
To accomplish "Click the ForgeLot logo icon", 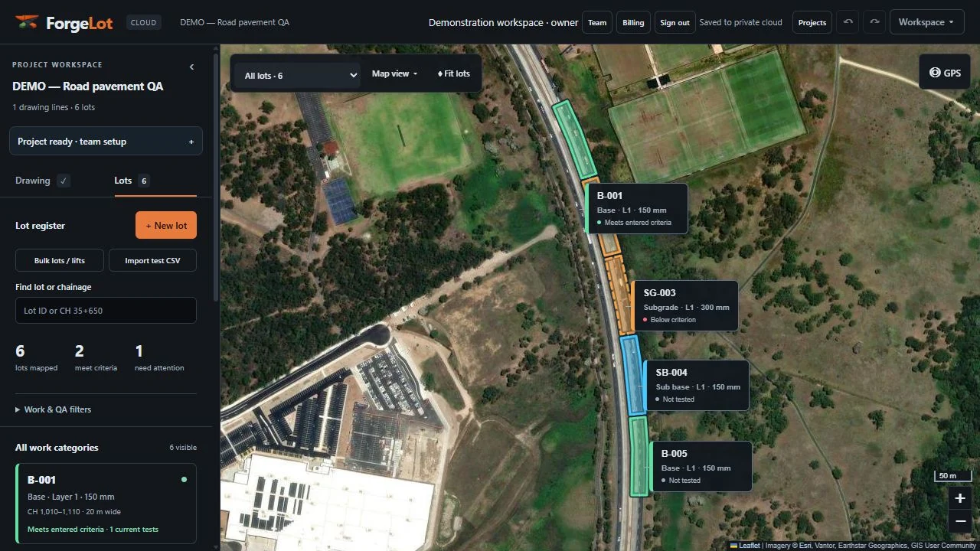I will (x=27, y=22).
